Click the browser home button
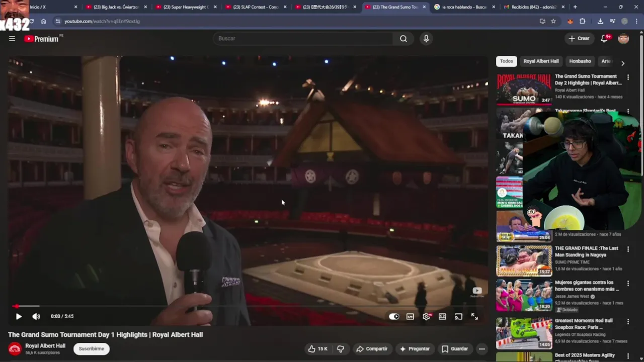The image size is (644, 362). click(43, 21)
